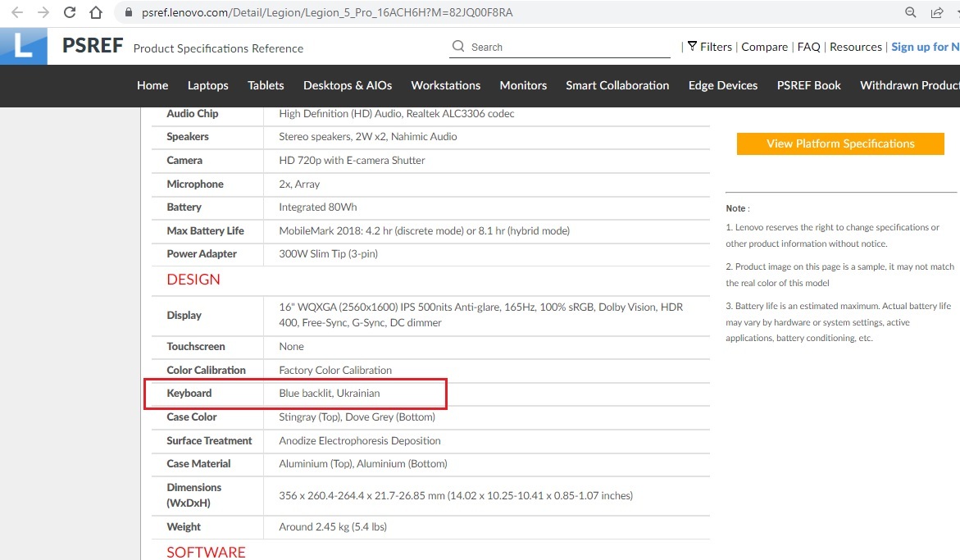This screenshot has width=960, height=560.
Task: Open the Monitors menu
Action: (x=523, y=86)
